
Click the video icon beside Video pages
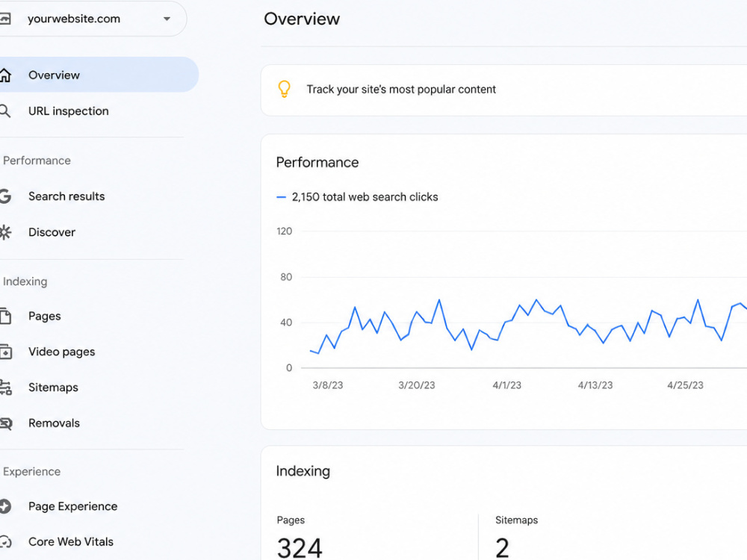(6, 352)
